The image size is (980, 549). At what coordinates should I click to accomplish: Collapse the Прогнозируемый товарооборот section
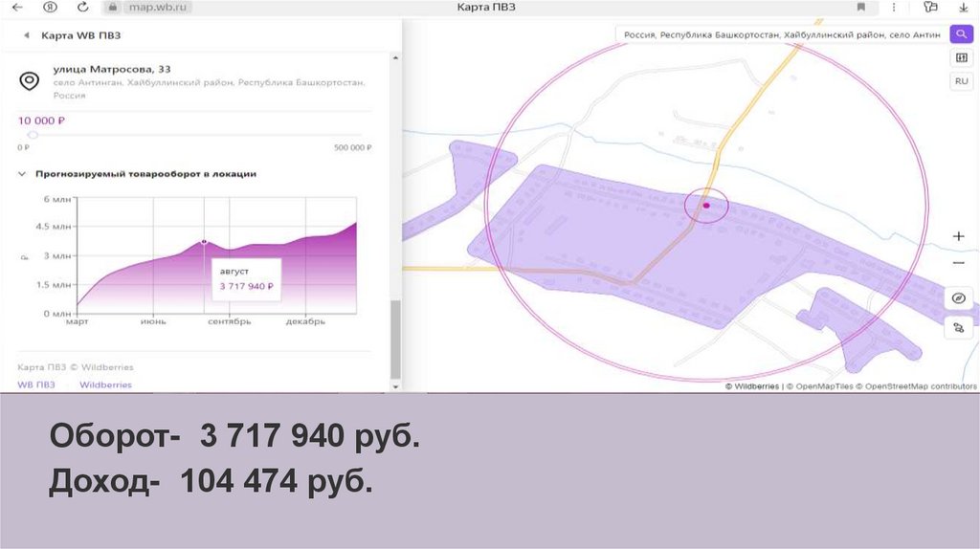coord(22,174)
